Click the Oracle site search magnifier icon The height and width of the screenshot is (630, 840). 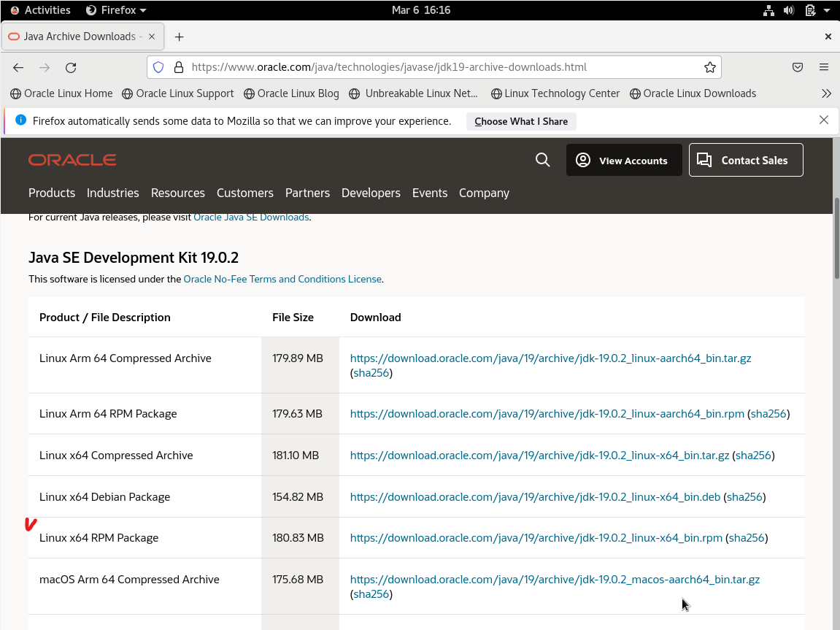(x=543, y=160)
